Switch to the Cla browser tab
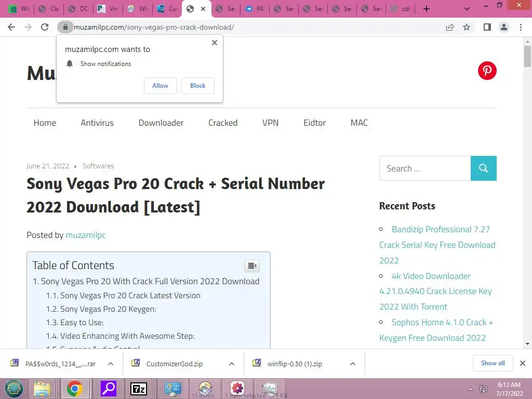Image resolution: width=532 pixels, height=399 pixels. point(48,9)
